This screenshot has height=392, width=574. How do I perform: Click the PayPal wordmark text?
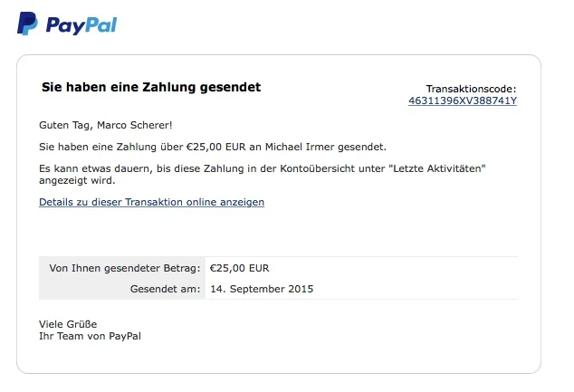point(81,24)
